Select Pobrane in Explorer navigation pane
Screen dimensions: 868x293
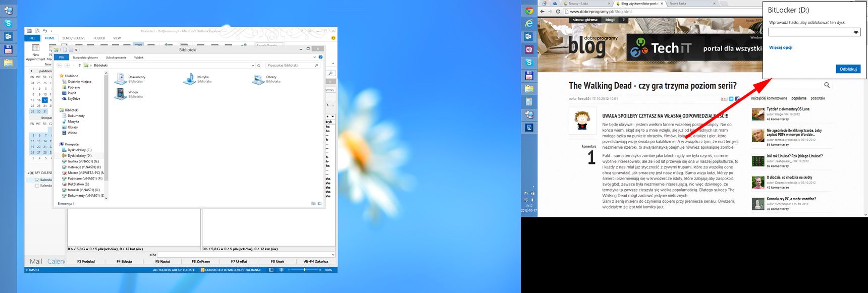pyautogui.click(x=74, y=87)
